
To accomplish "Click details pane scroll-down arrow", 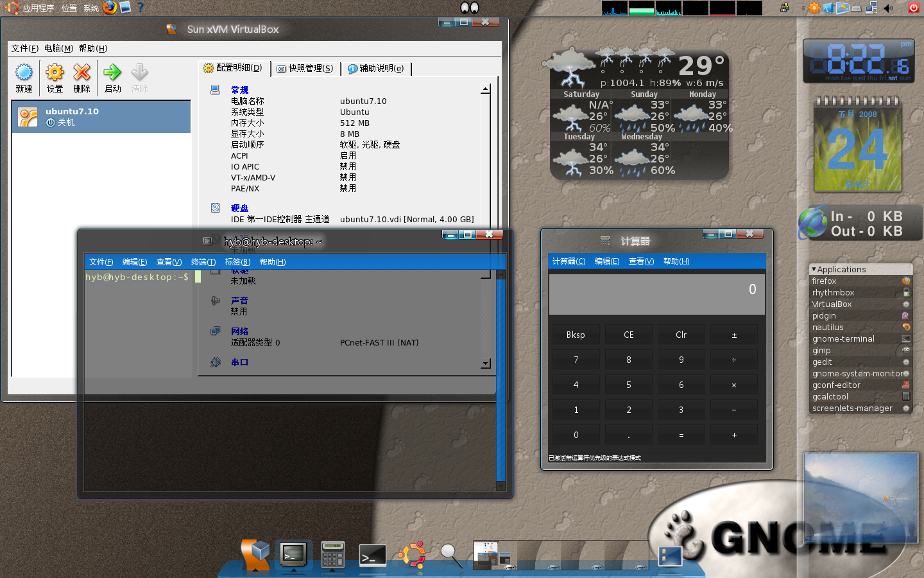I will pos(485,363).
